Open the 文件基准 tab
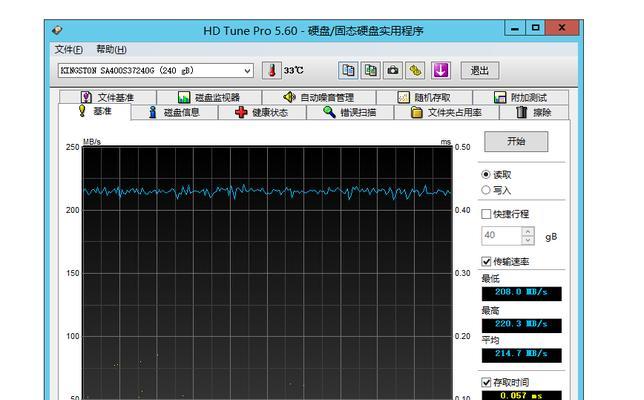Screen dimensions: 644x400 pos(107,97)
